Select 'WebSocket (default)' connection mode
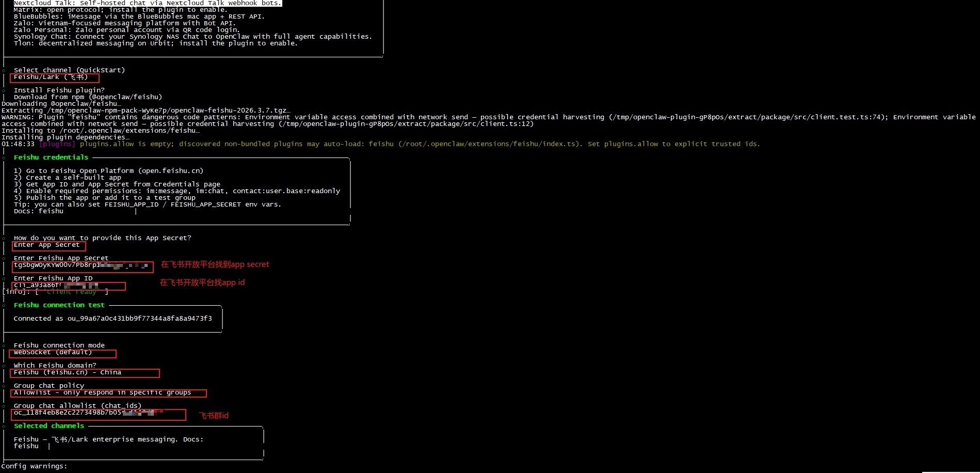The image size is (980, 473). 53,352
